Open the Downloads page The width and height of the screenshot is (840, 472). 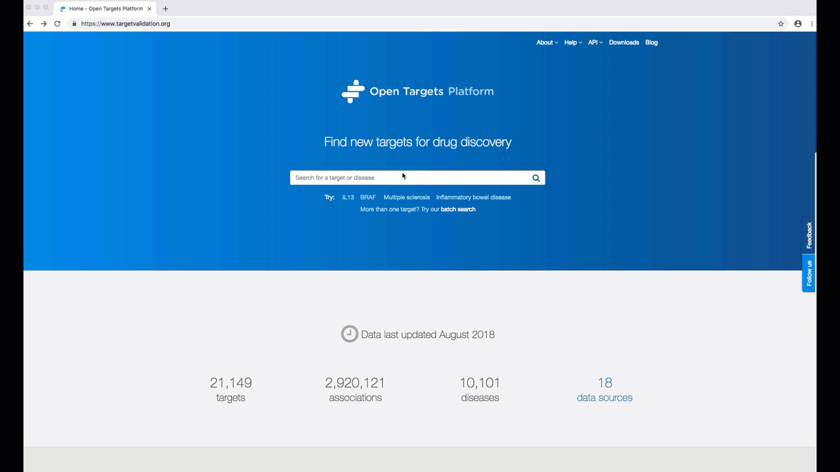click(x=624, y=42)
